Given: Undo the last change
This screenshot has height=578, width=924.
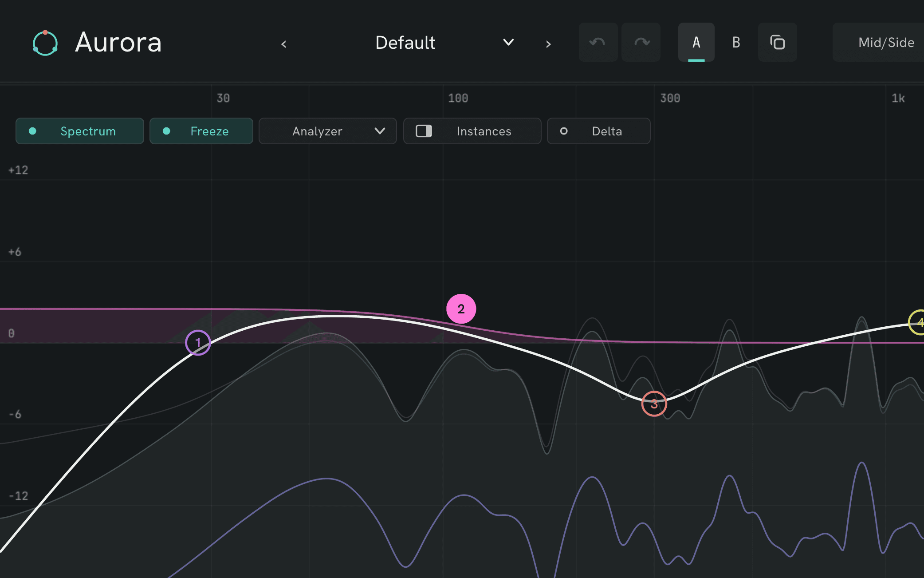Looking at the screenshot, I should pos(598,42).
